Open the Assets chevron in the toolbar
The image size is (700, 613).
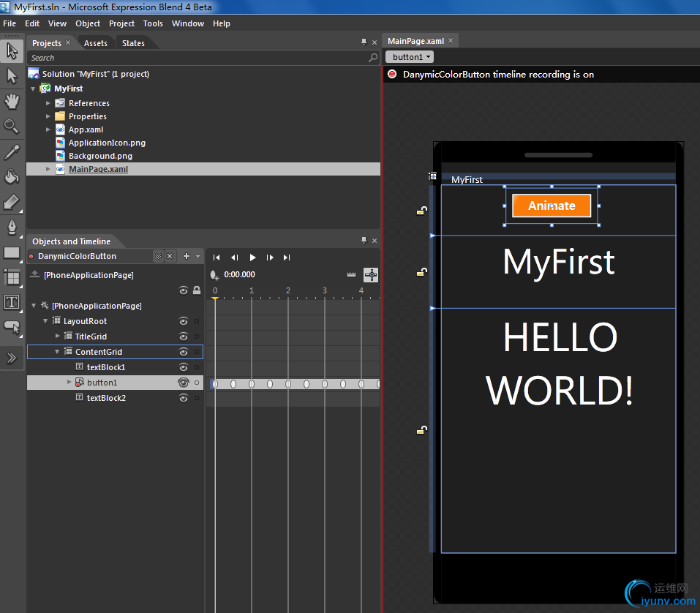click(12, 358)
